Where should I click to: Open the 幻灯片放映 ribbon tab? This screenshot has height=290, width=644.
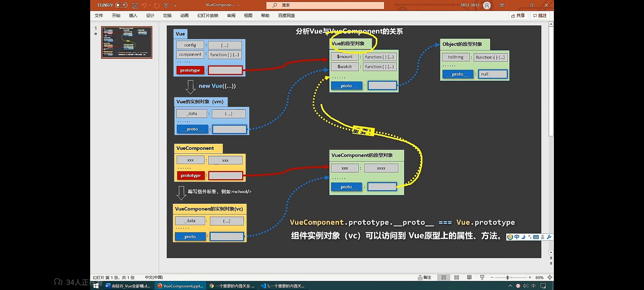[208, 16]
